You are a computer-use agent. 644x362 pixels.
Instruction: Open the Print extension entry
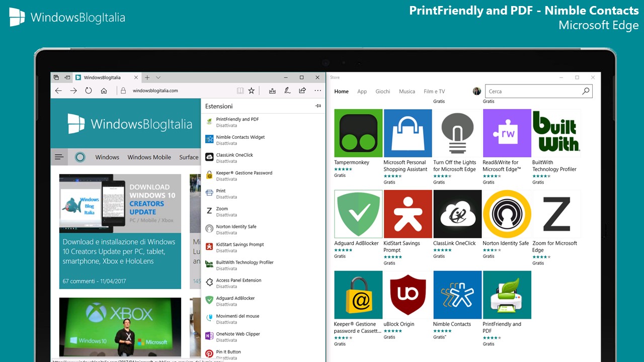263,194
